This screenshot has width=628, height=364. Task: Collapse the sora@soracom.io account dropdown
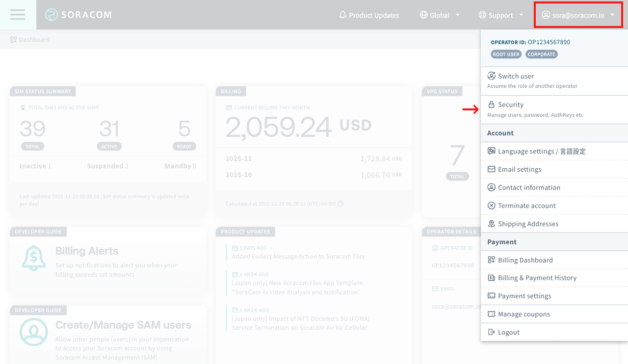(x=578, y=15)
